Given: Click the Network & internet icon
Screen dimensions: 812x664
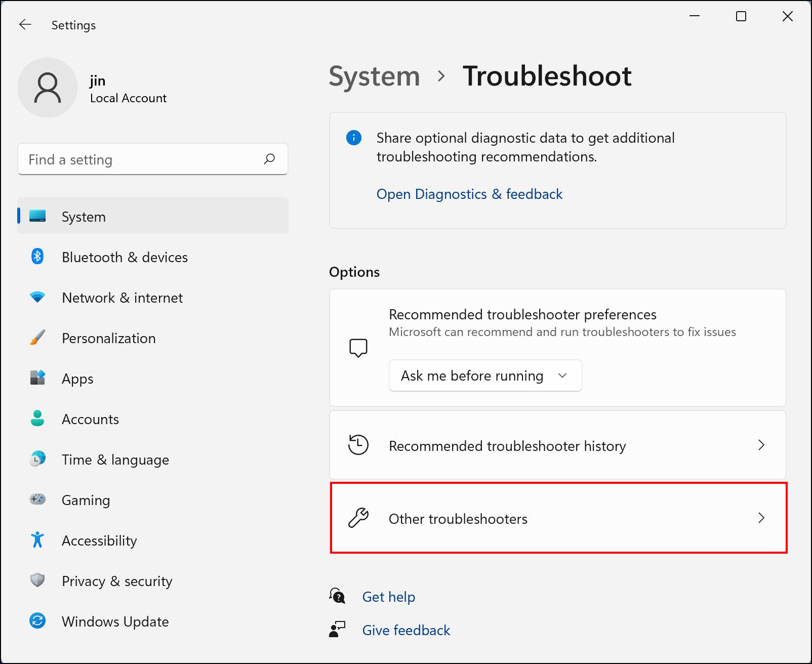Looking at the screenshot, I should click(37, 298).
